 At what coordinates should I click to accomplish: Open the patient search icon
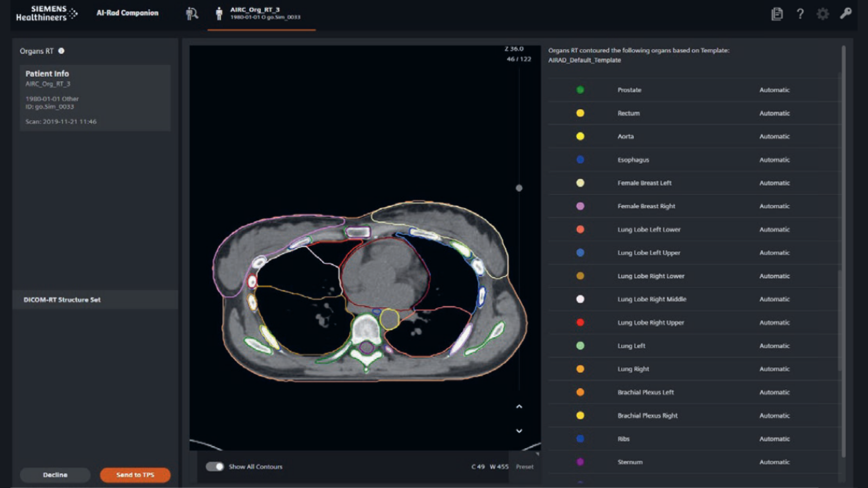192,14
